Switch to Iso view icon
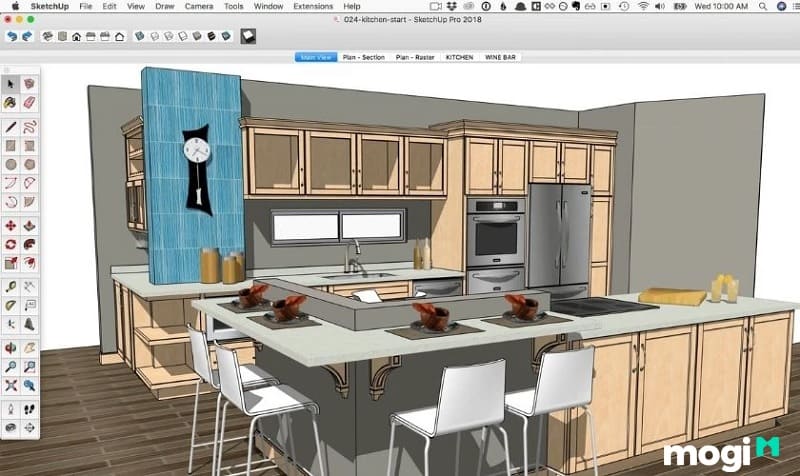The width and height of the screenshot is (800, 476). [x=47, y=36]
